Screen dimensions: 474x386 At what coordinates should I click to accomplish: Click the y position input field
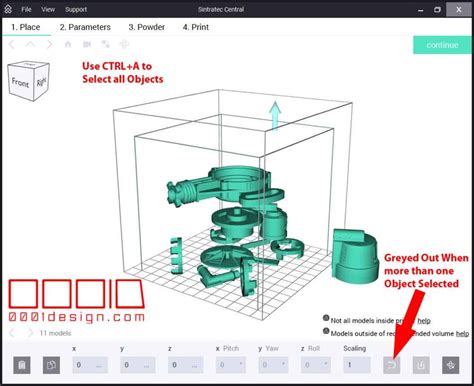pos(138,365)
